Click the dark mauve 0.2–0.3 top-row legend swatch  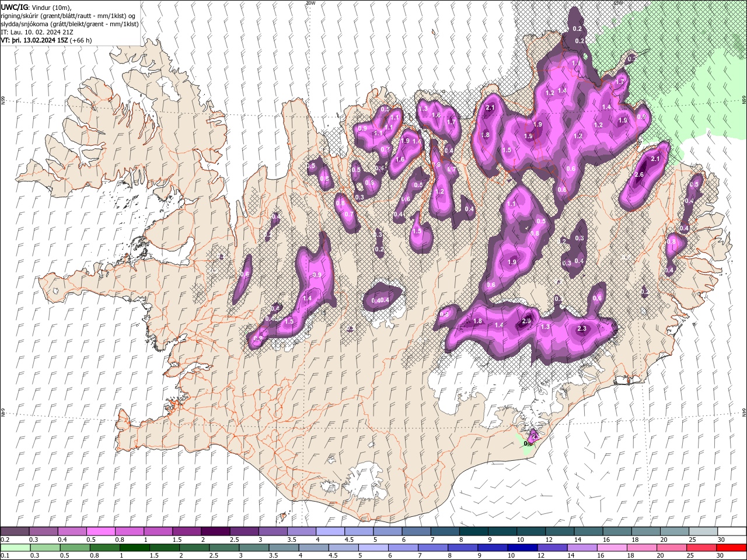16,531
